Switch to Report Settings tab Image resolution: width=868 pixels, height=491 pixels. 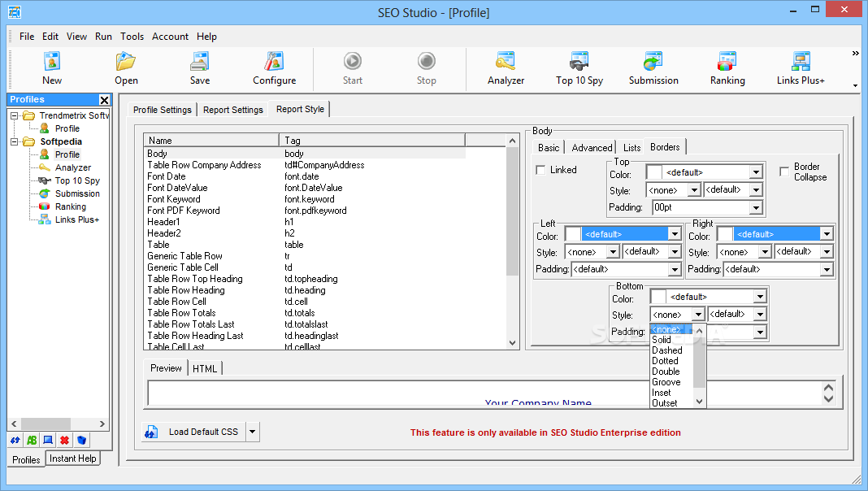(x=233, y=110)
